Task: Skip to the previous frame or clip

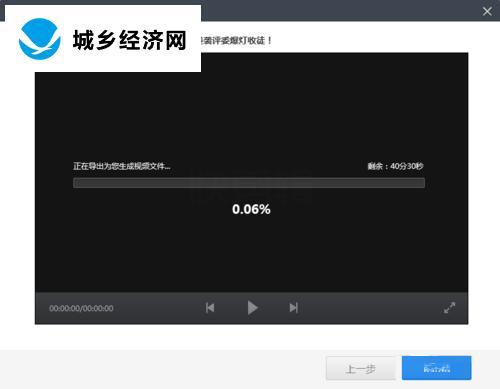Action: pos(210,308)
